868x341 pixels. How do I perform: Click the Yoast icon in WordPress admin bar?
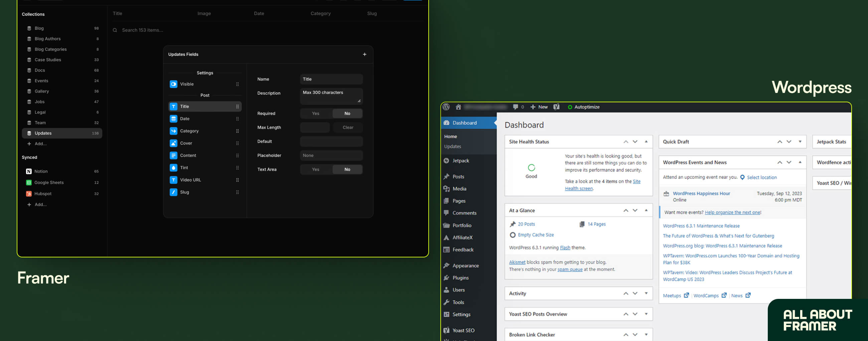point(556,107)
